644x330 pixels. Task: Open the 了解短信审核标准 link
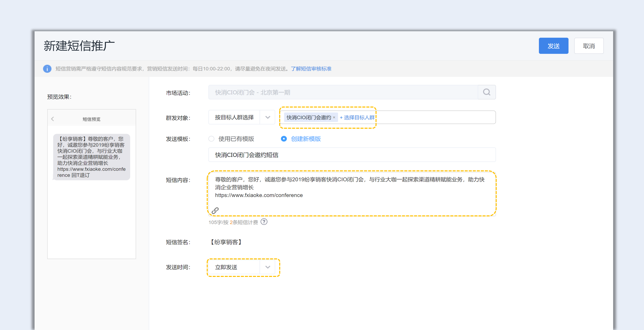point(311,69)
